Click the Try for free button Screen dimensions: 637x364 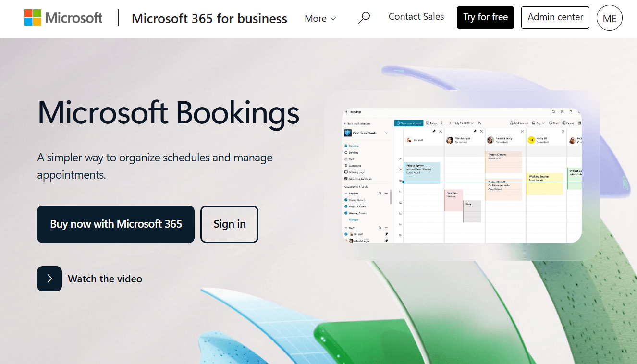pos(485,17)
